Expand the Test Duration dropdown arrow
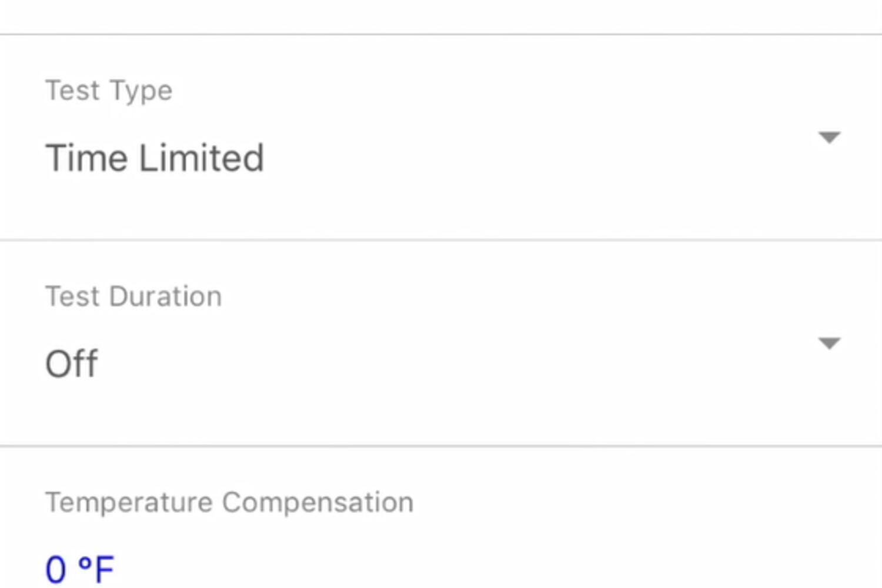The image size is (882, 588). 829,343
